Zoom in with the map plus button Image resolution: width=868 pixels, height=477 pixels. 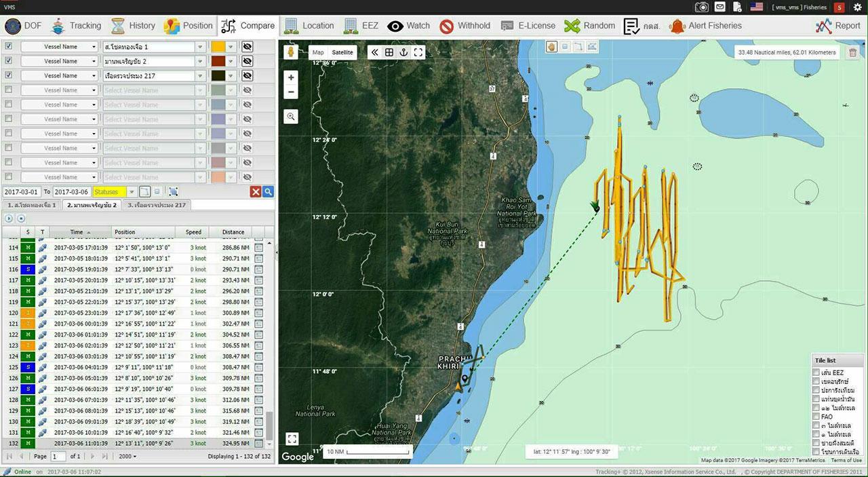pyautogui.click(x=291, y=77)
